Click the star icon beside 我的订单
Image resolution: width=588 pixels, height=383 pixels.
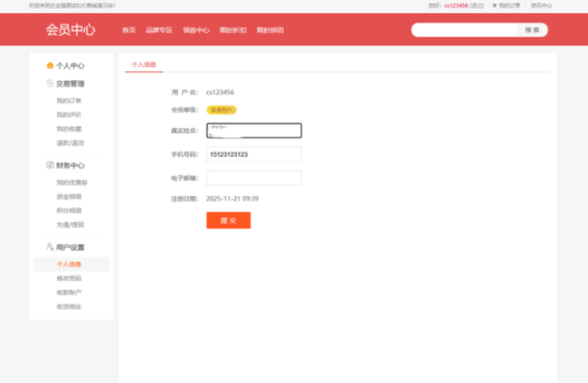coord(494,5)
